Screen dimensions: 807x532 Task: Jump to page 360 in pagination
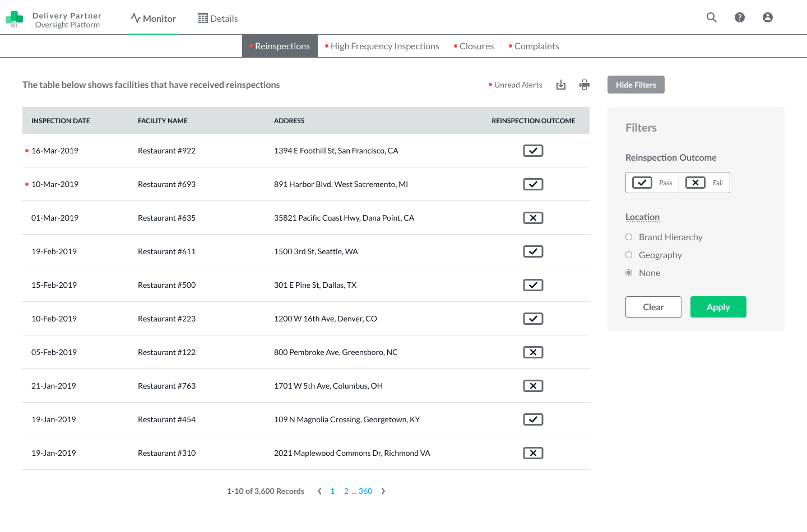click(365, 491)
